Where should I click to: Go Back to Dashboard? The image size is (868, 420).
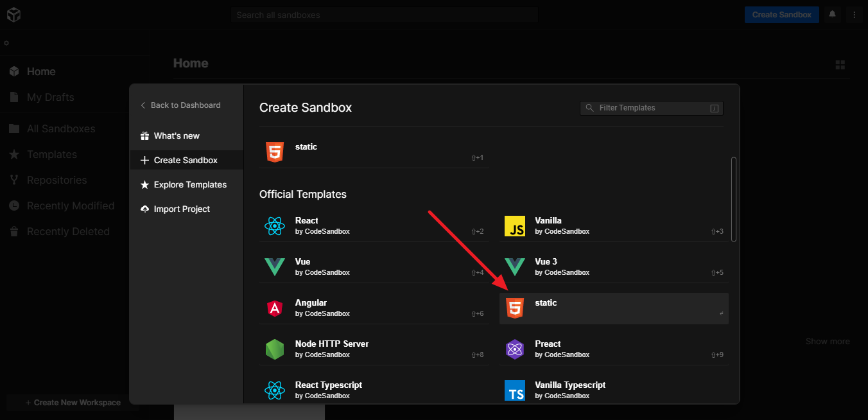180,105
